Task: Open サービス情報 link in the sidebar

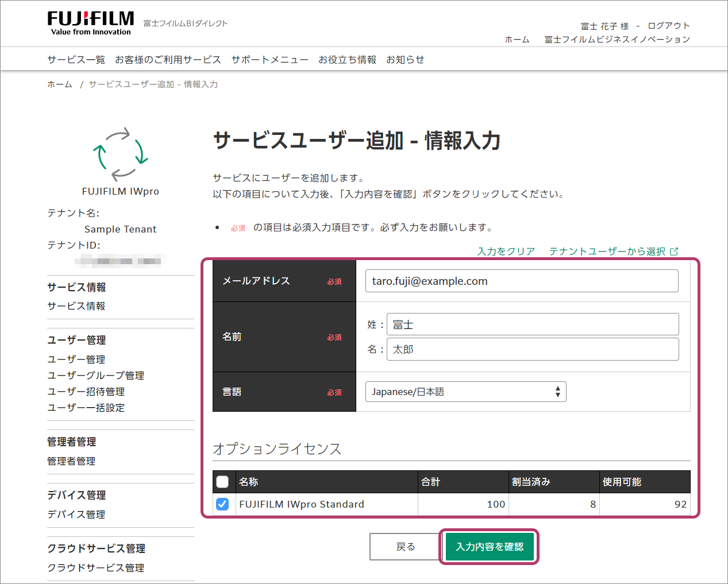Action: coord(76,306)
